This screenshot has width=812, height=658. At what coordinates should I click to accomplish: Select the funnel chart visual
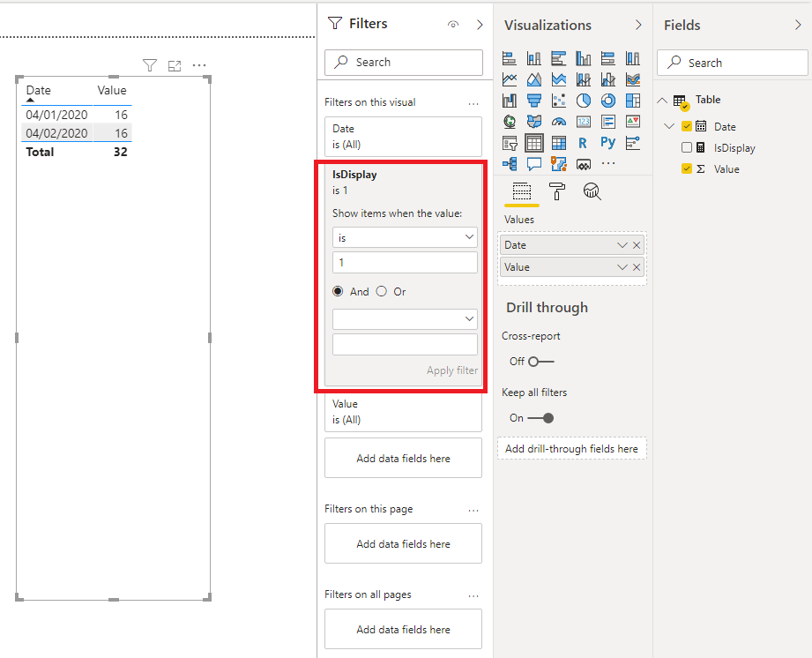click(x=534, y=100)
